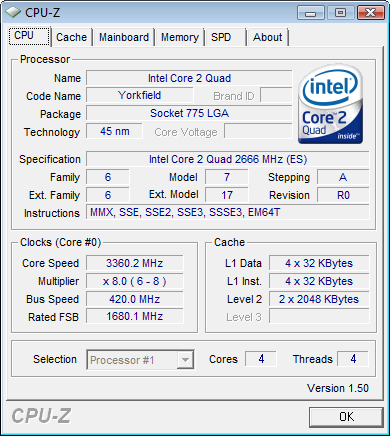This screenshot has height=436, width=390.
Task: Open the About tab
Action: 268,37
